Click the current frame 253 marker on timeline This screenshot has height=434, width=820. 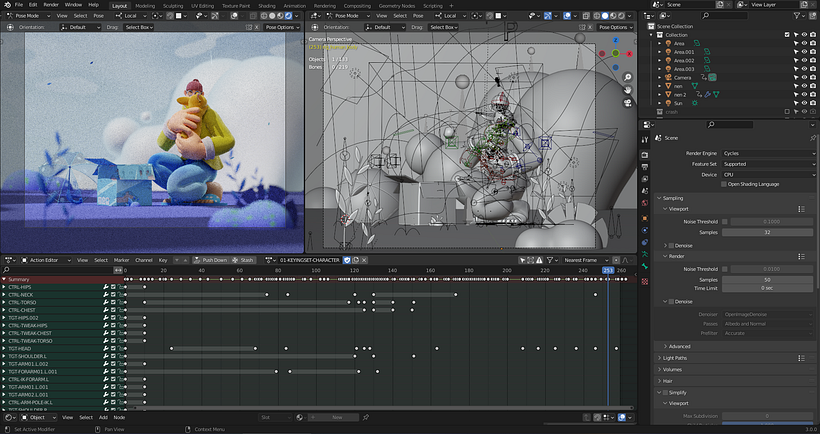point(608,270)
